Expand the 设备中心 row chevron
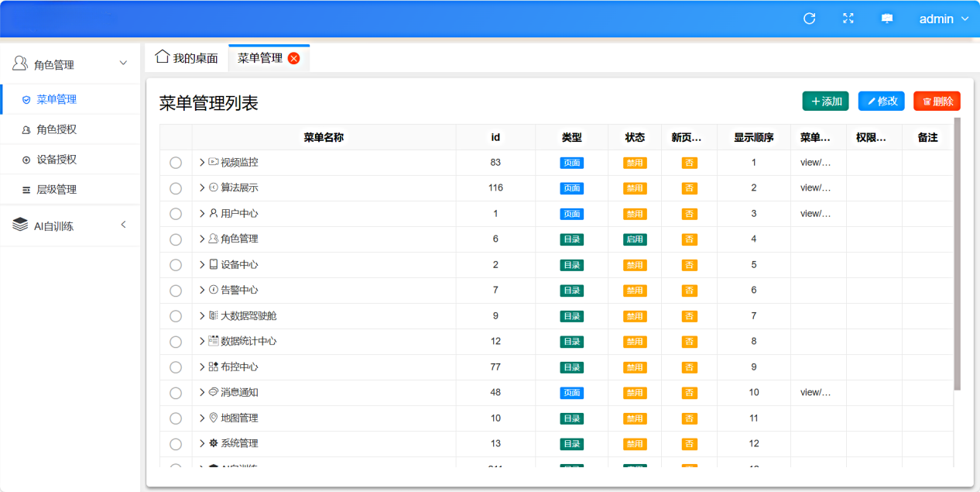The height and width of the screenshot is (492, 980). (x=202, y=264)
